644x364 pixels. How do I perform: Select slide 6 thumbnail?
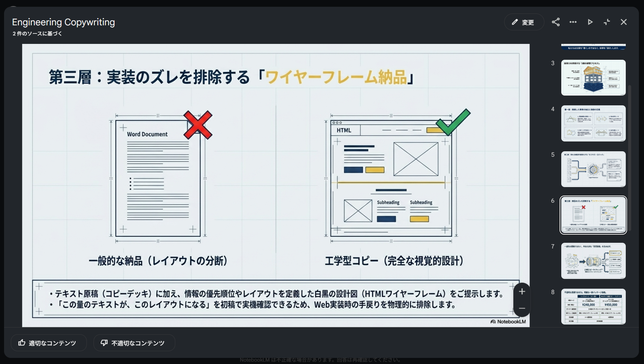pyautogui.click(x=593, y=215)
